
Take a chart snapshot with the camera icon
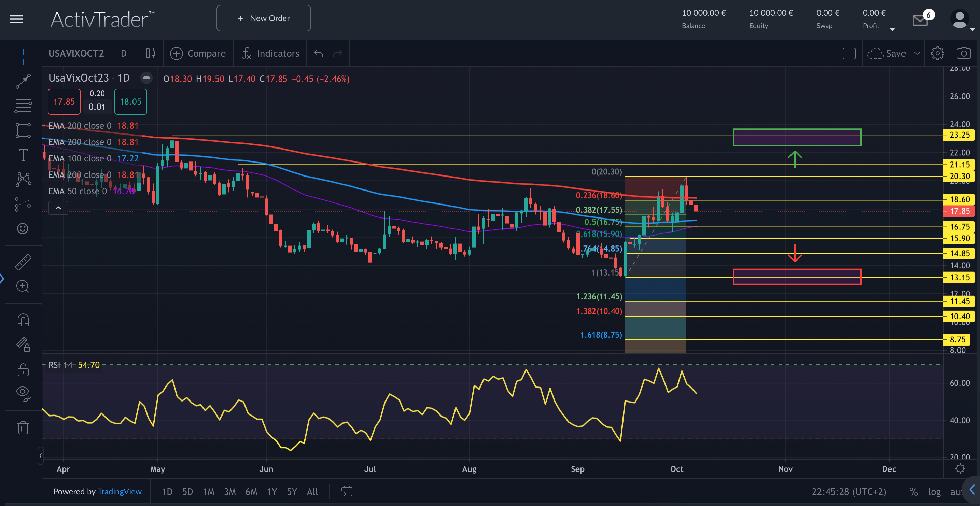964,53
